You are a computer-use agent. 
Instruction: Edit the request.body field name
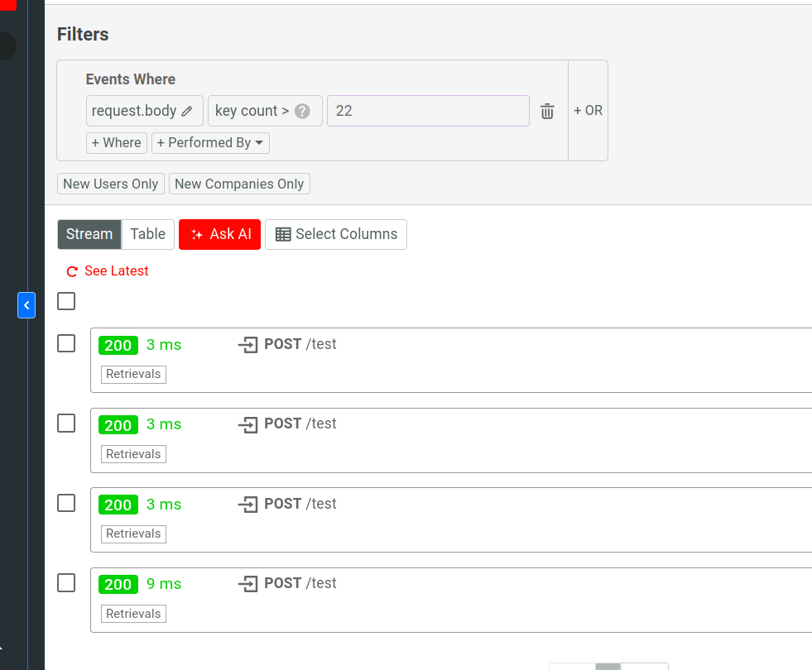point(185,110)
